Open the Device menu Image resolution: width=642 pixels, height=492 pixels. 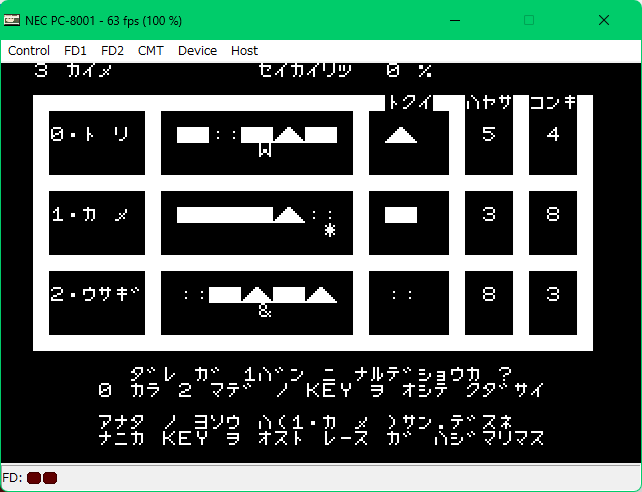(x=197, y=50)
